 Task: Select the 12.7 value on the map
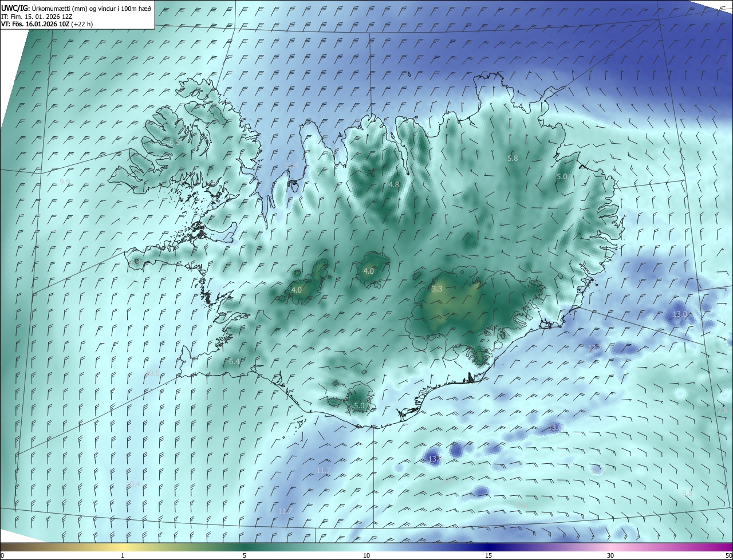pos(594,348)
